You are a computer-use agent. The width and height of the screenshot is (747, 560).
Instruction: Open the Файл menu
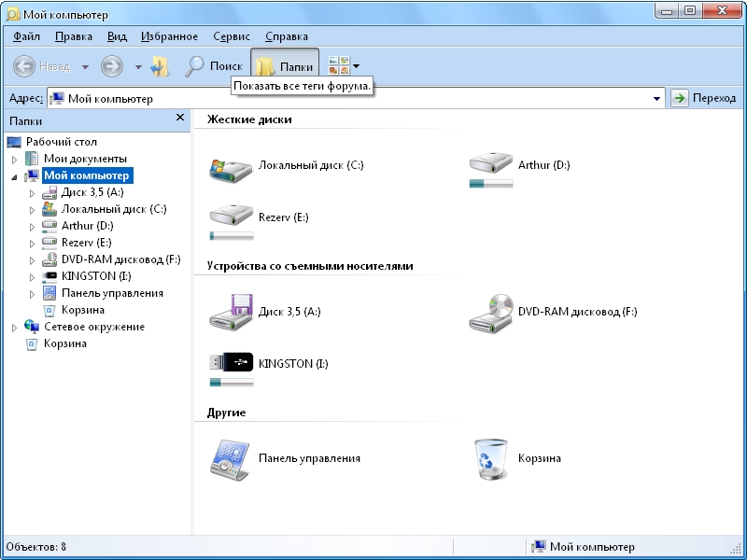click(26, 36)
